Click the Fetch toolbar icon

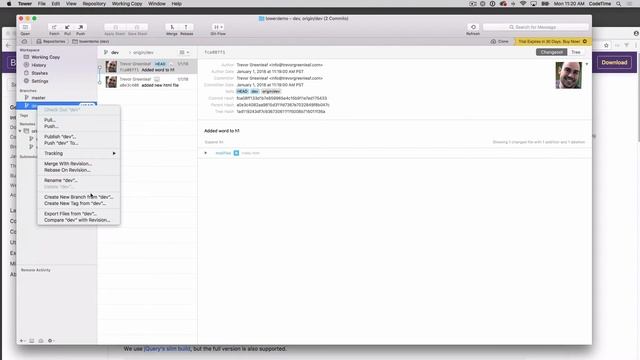[54, 27]
